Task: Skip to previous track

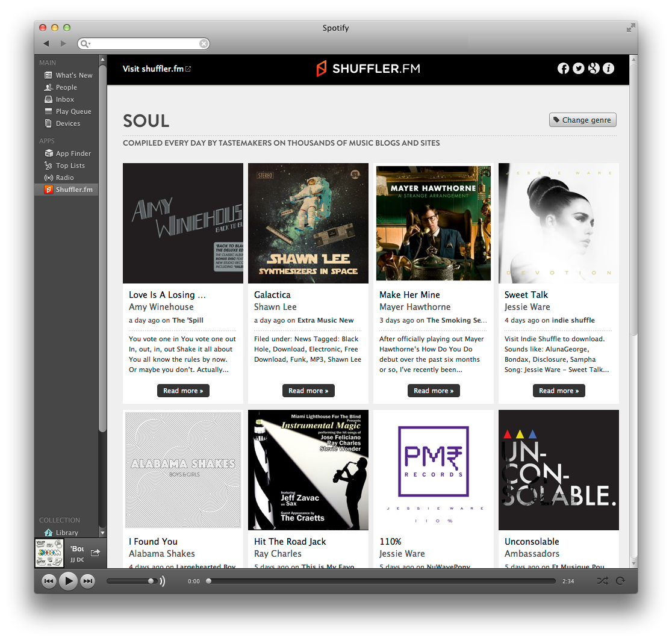Action: coord(49,581)
